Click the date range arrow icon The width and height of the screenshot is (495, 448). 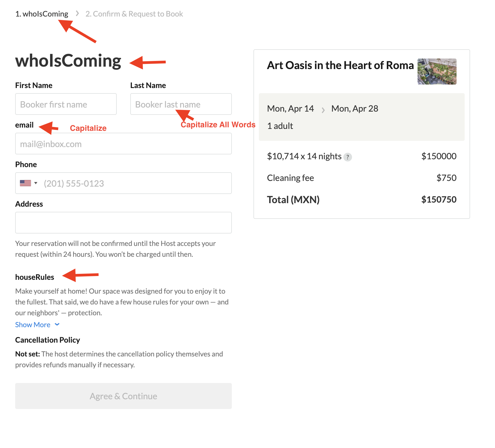click(x=323, y=110)
